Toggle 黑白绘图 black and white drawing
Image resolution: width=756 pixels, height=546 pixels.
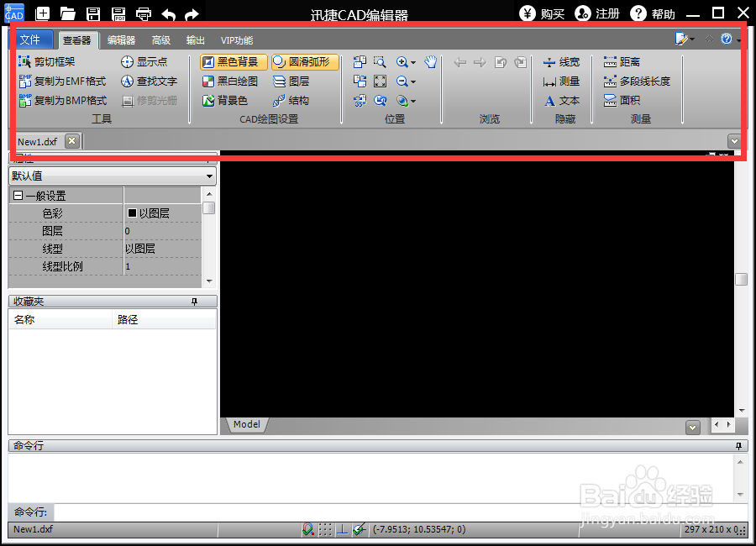pyautogui.click(x=230, y=81)
